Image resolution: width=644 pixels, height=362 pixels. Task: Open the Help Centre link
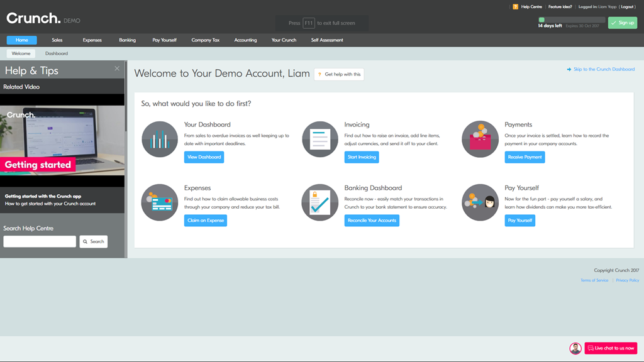click(531, 6)
